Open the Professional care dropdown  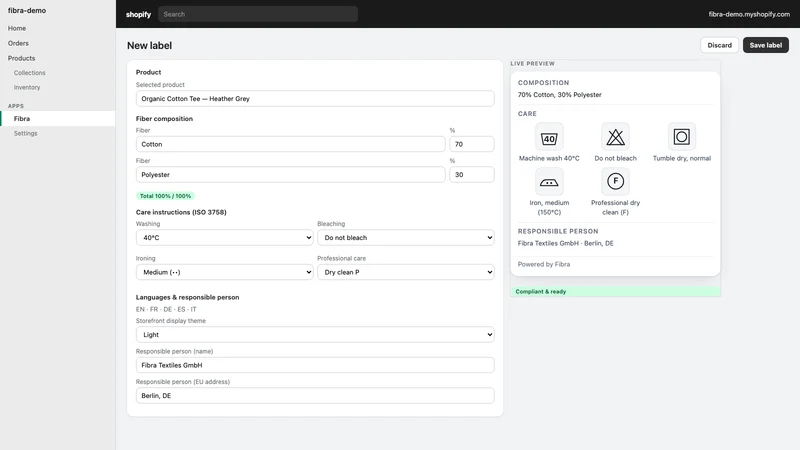[406, 272]
